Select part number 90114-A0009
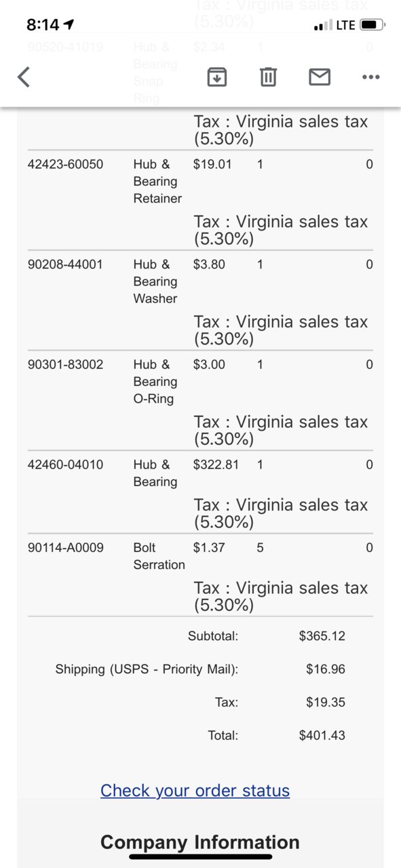Image resolution: width=401 pixels, height=868 pixels. tap(66, 547)
